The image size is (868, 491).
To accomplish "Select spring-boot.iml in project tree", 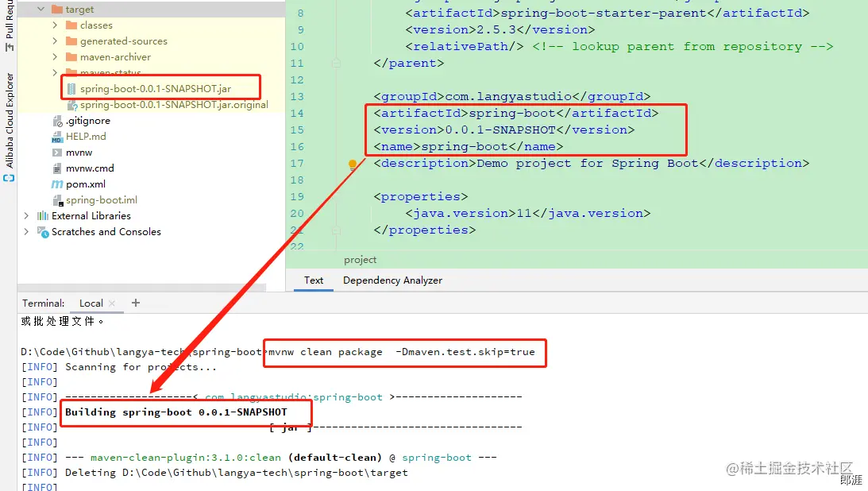I will coord(102,200).
